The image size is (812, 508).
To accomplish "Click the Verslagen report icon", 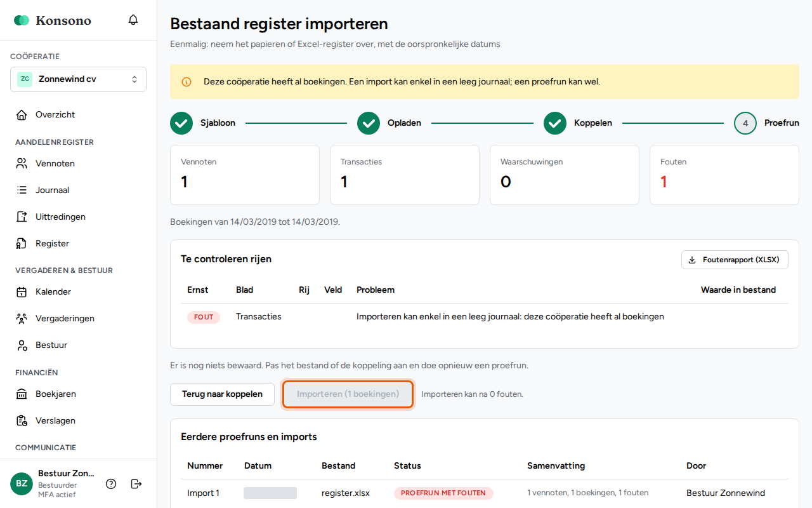I will pyautogui.click(x=22, y=421).
